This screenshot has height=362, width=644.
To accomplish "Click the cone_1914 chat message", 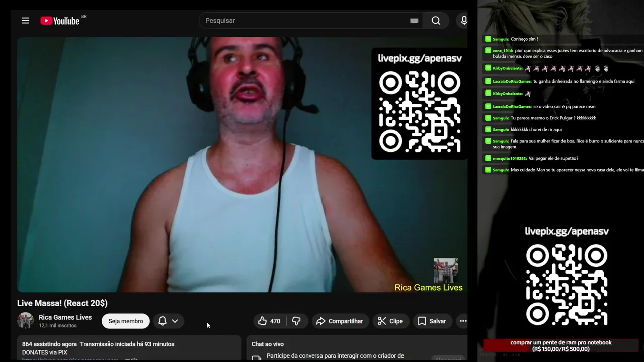I will click(x=564, y=53).
